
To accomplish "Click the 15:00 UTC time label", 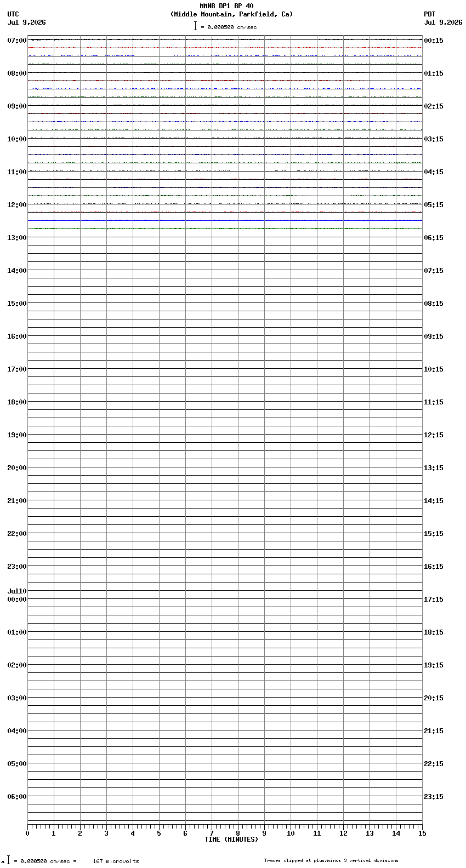I will click(17, 304).
